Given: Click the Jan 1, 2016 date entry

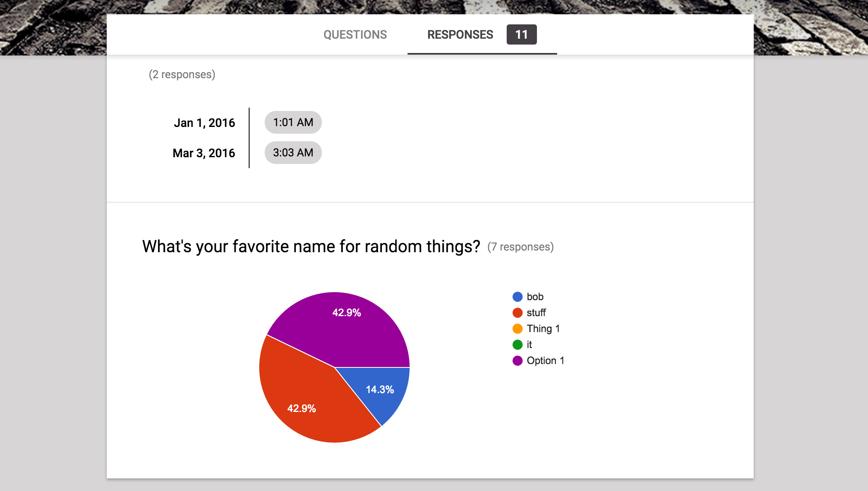Looking at the screenshot, I should 206,123.
